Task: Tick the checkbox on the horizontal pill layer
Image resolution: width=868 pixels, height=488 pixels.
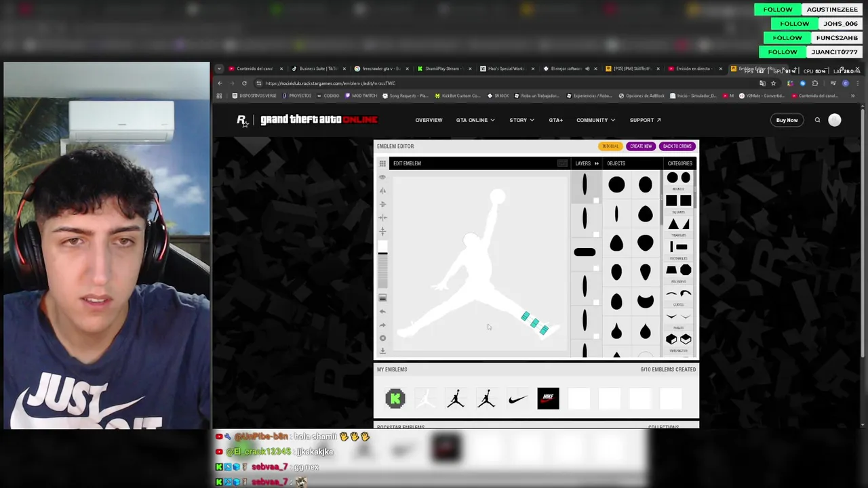Action: click(596, 268)
